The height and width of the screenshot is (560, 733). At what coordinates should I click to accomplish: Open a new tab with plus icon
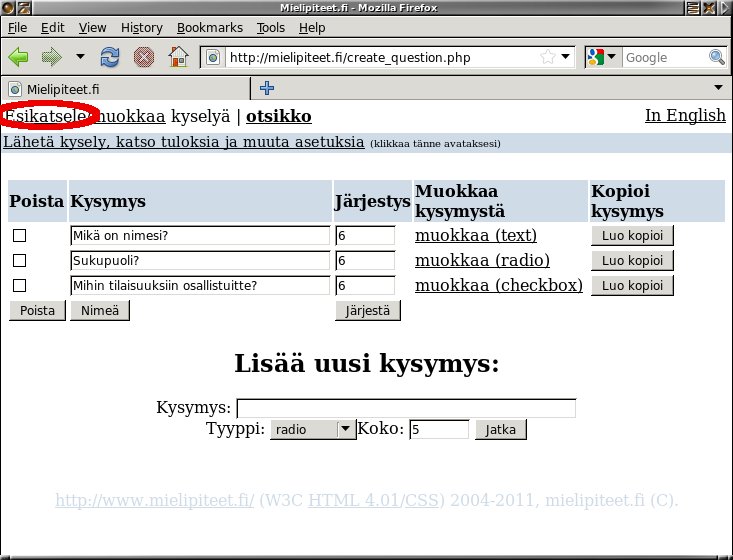[x=267, y=88]
